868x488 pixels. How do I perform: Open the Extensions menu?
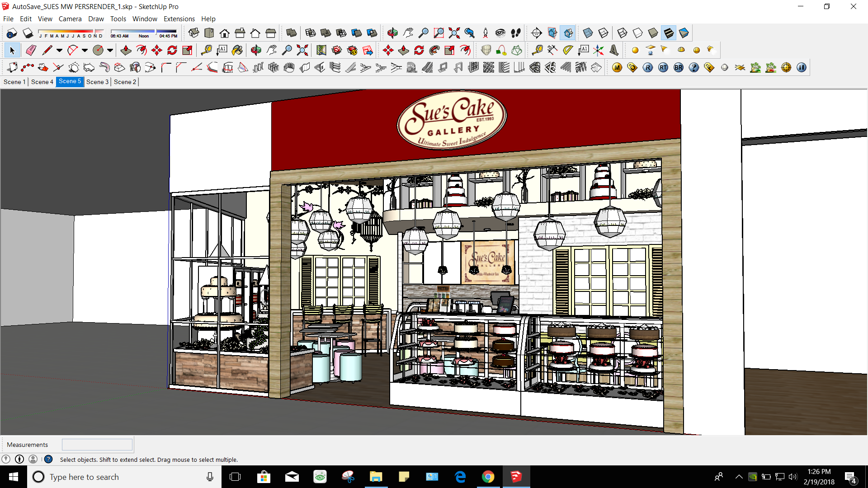tap(179, 19)
